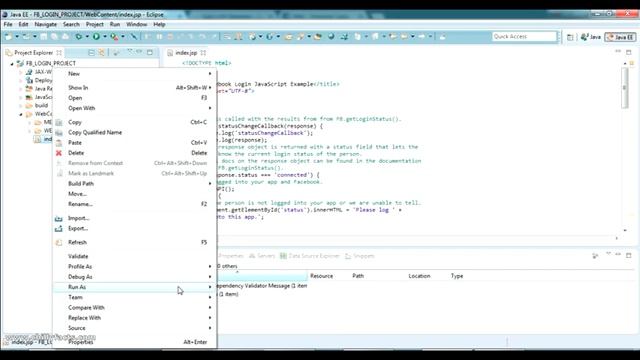
Task: Choose New in context menu
Action: pos(135,74)
